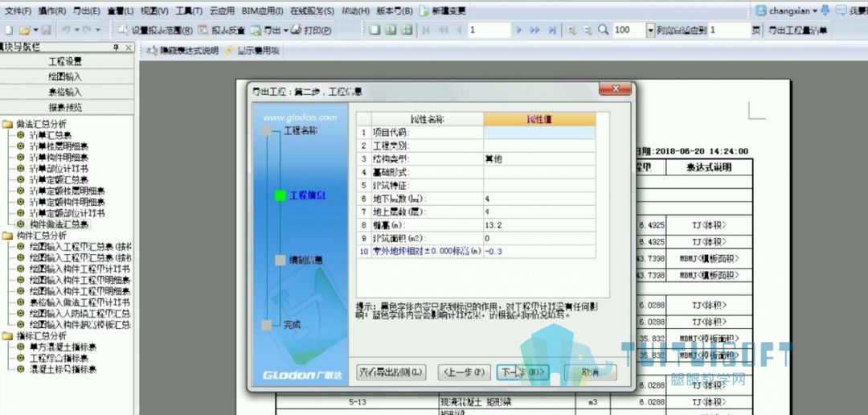Click the 下一步(N) next button

click(x=522, y=372)
